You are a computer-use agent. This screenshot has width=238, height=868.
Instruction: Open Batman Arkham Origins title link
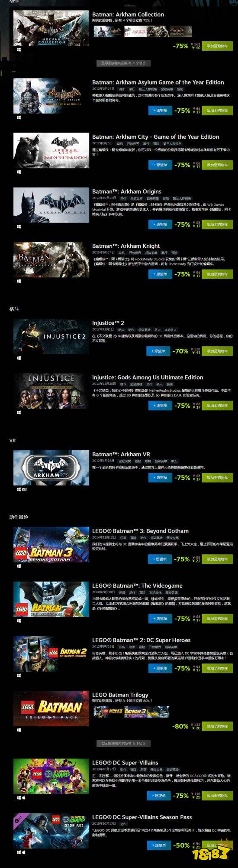point(127,192)
